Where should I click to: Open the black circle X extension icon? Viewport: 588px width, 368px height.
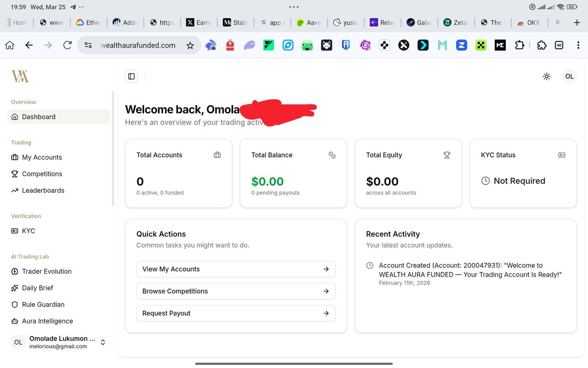[404, 45]
